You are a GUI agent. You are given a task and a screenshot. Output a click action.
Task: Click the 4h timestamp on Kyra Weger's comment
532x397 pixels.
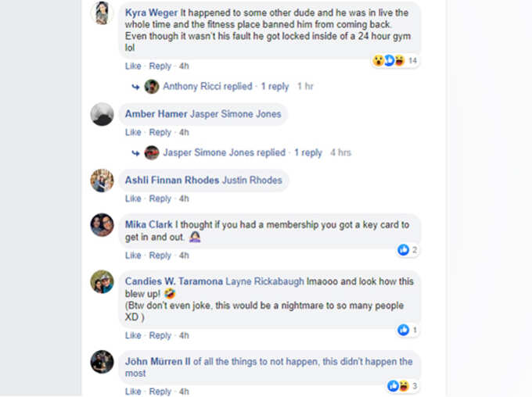point(184,66)
